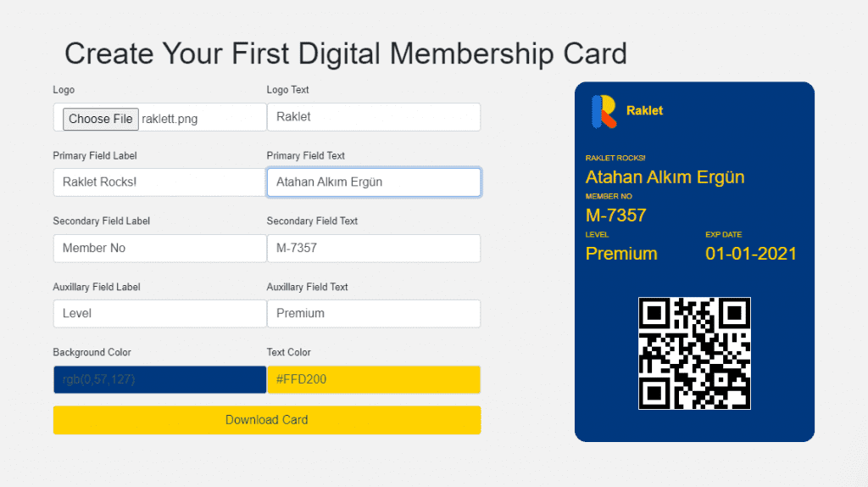Click the Raklet logo icon on card
The height and width of the screenshot is (487, 868).
click(604, 111)
